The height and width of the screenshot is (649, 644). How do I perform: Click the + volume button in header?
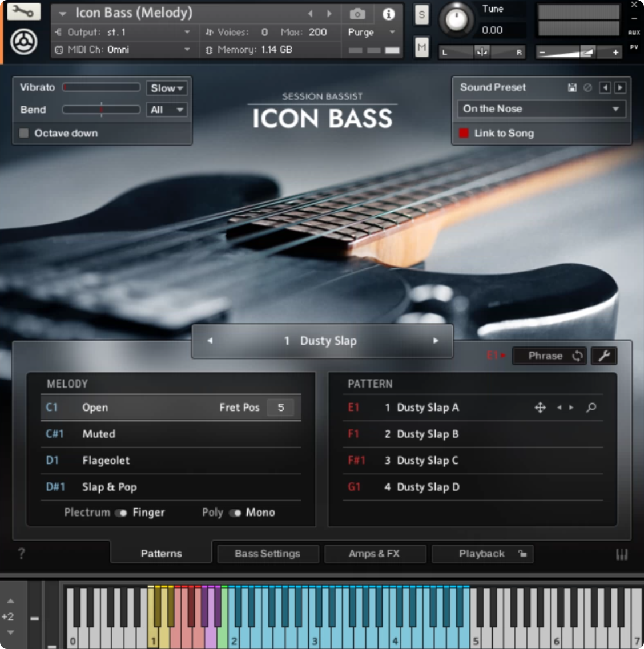point(615,52)
